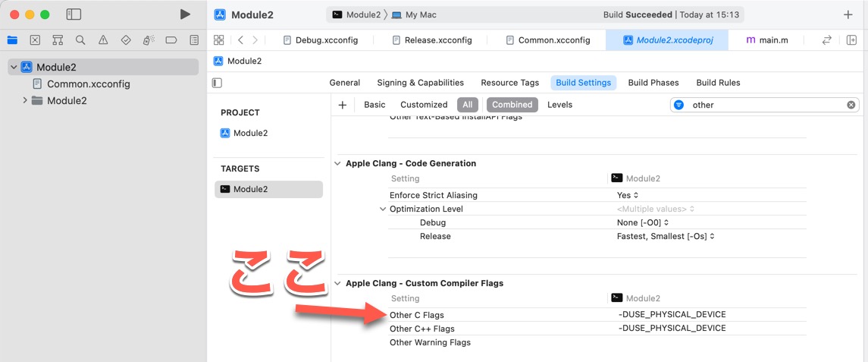The image size is (868, 362).
Task: Collapse the Apple Clang - Code Generation section
Action: tap(337, 163)
